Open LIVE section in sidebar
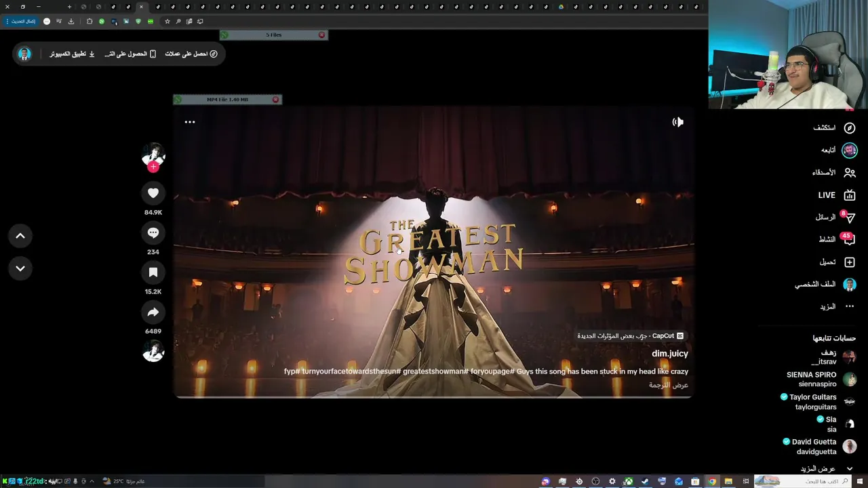The width and height of the screenshot is (868, 488). [837, 195]
